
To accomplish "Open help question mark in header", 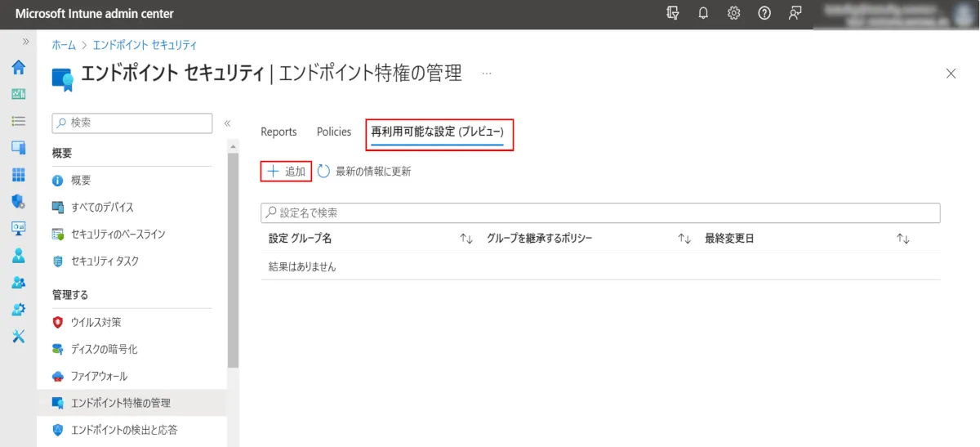I will click(764, 13).
